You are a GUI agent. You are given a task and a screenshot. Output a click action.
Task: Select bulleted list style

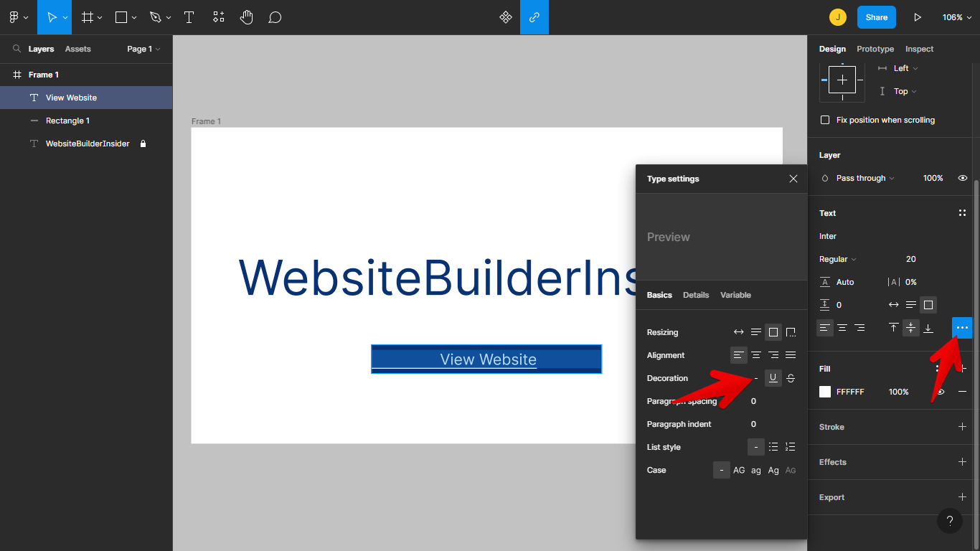773,447
